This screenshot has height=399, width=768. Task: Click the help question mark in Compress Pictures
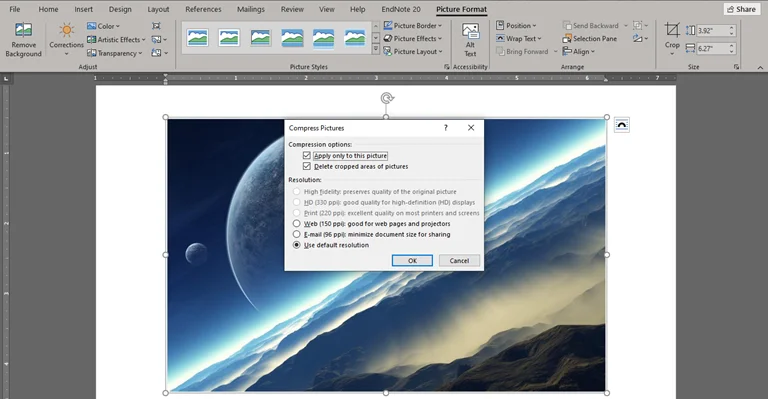(x=446, y=128)
